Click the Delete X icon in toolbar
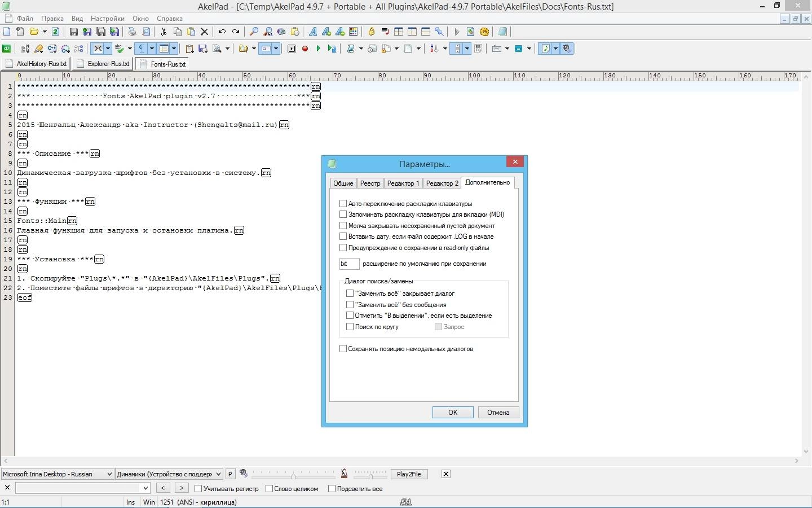Screen dimensions: 812x508 coord(205,32)
